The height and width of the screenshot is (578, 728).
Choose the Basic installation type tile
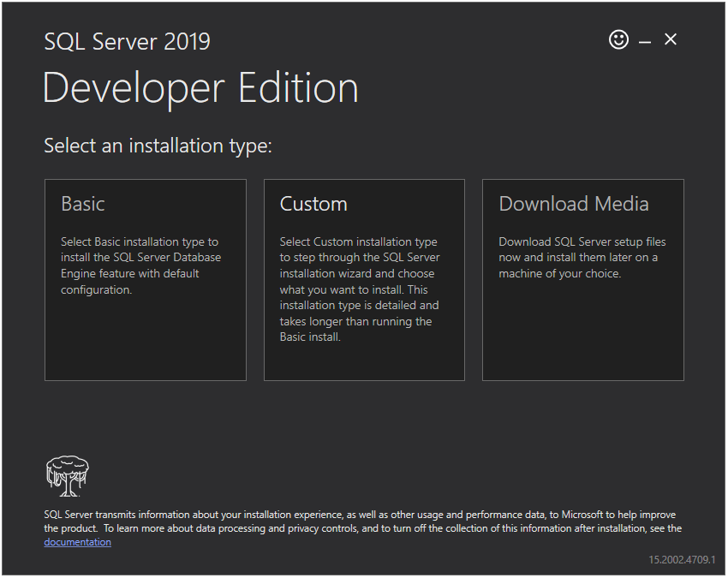pos(146,280)
